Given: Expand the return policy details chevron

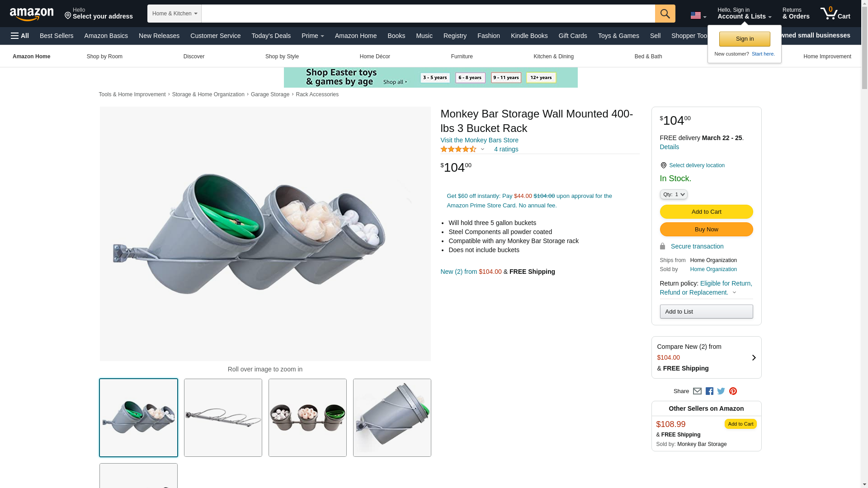Looking at the screenshot, I should [x=734, y=292].
